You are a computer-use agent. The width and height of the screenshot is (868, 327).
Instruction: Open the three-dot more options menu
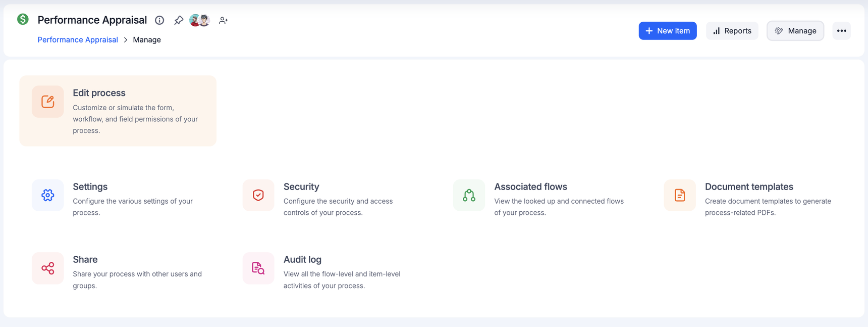pyautogui.click(x=841, y=31)
